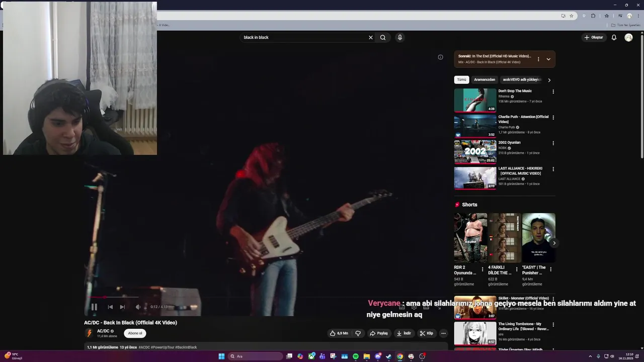
Task: Expand the Mix playlist panel chevron
Action: [548, 59]
